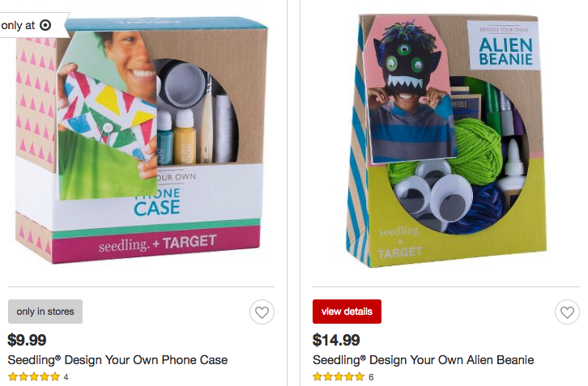Open the Alien Beanie kit product image
Viewport: 588px width, 386px height.
tap(446, 141)
